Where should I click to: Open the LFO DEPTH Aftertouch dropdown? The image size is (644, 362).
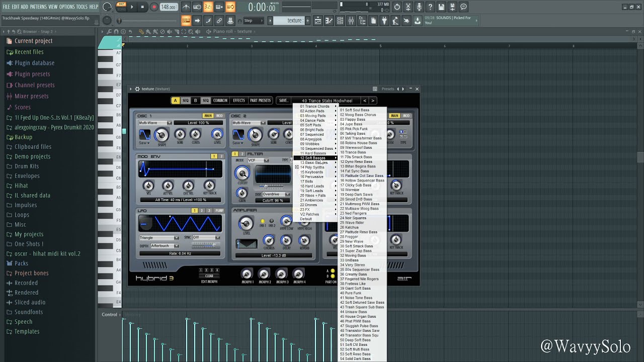pos(165,246)
